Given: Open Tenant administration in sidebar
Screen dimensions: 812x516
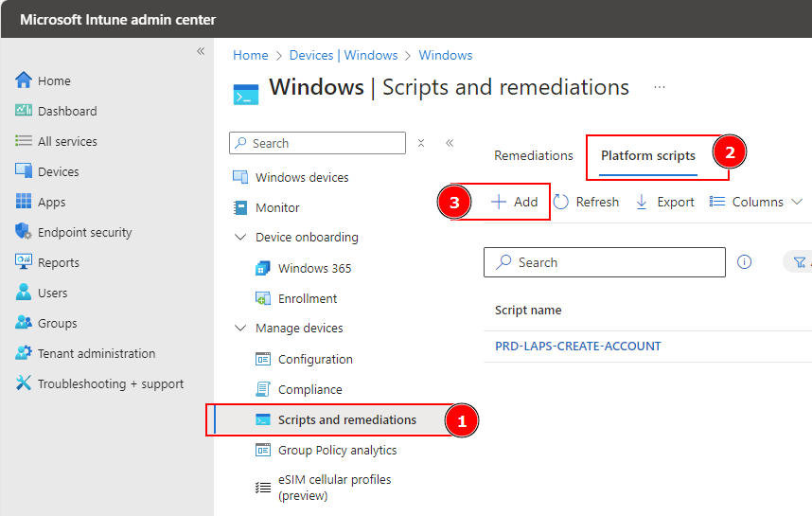Looking at the screenshot, I should tap(97, 353).
